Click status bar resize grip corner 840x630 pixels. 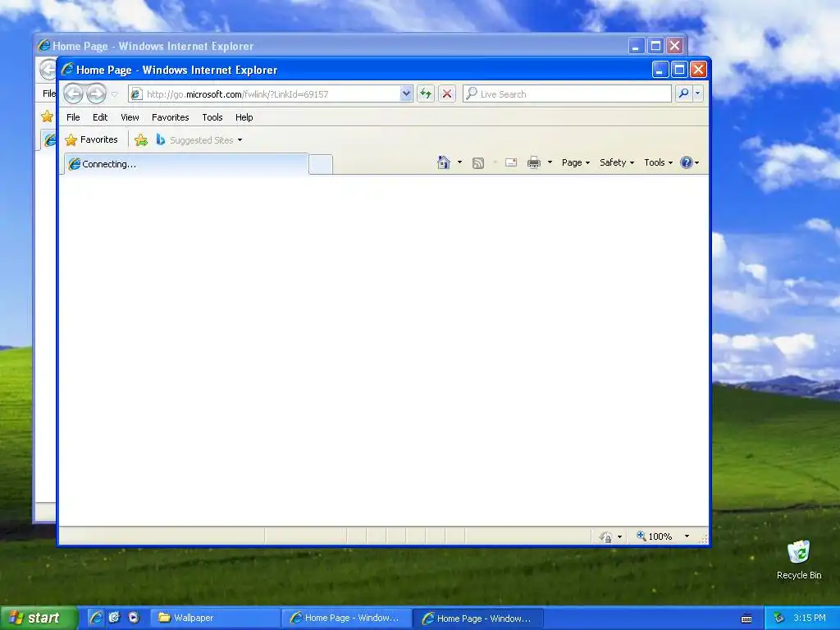[703, 540]
